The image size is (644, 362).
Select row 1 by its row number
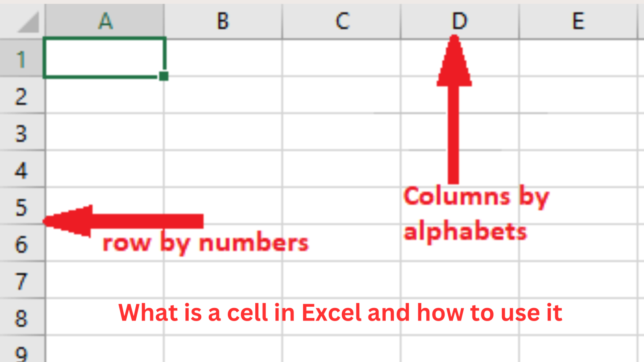21,59
